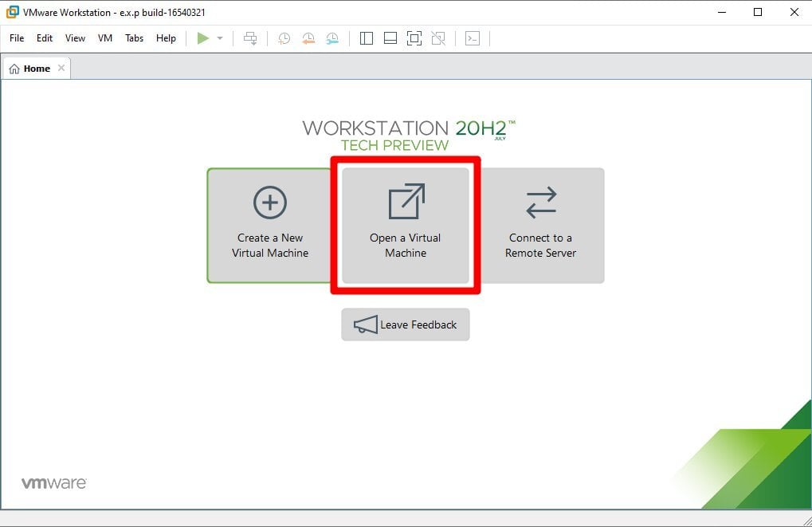
Task: Maximize the VMware Workstation window
Action: pyautogui.click(x=758, y=12)
